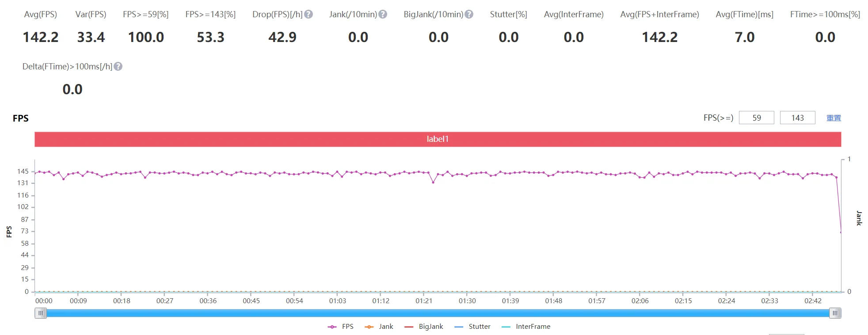The image size is (868, 335).
Task: Click the Stutter[%] label
Action: click(509, 15)
